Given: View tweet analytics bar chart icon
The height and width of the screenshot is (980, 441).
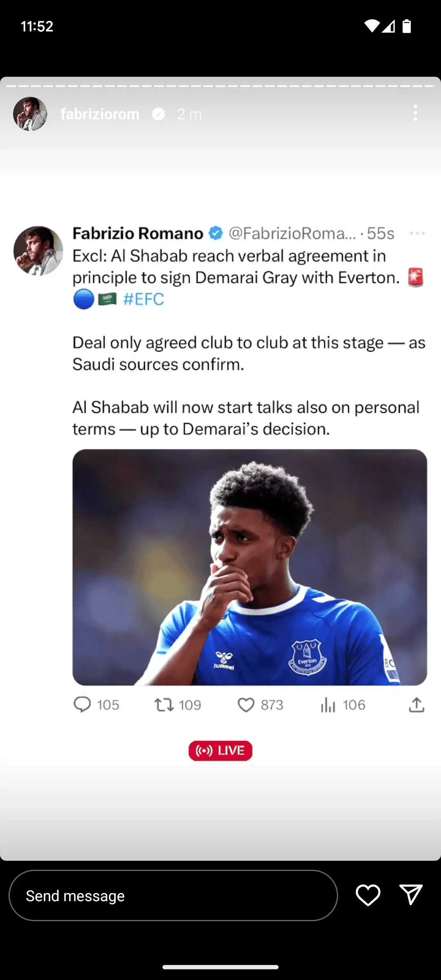Looking at the screenshot, I should click(328, 705).
